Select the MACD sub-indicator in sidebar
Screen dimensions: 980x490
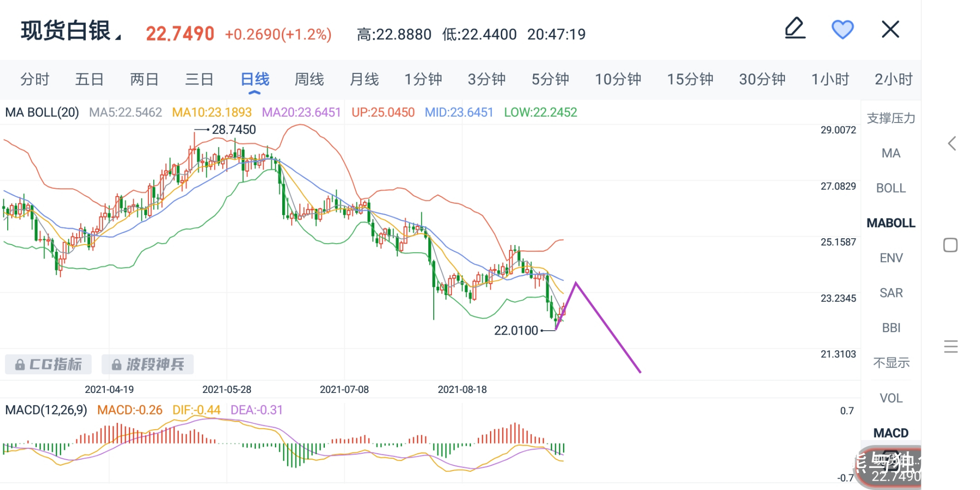coord(891,433)
